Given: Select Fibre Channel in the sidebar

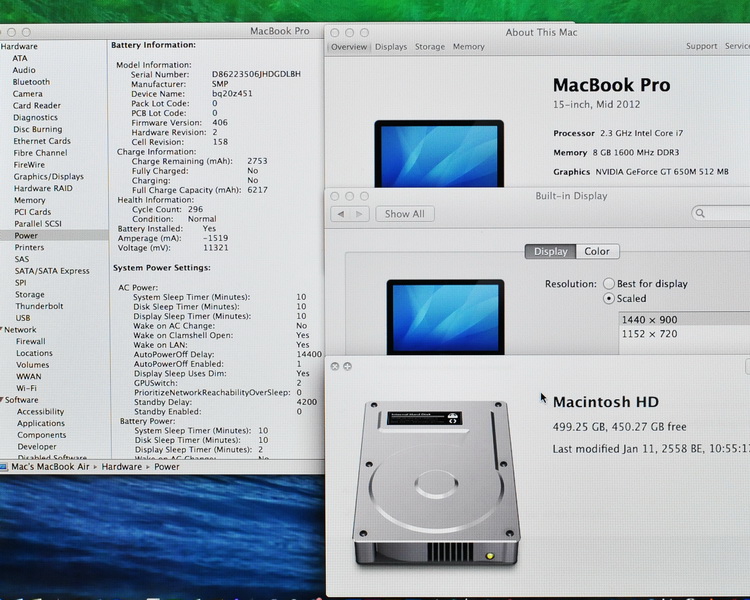Looking at the screenshot, I should [41, 153].
